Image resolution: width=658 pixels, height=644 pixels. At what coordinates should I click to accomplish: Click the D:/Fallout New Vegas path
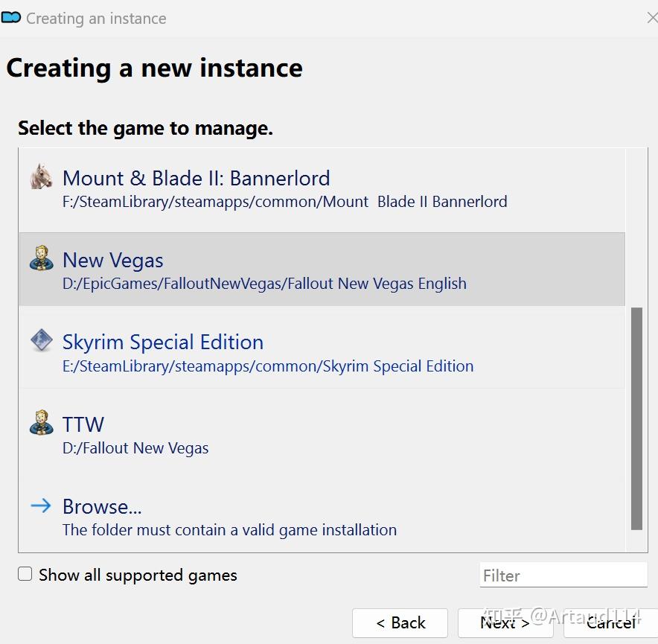[135, 448]
